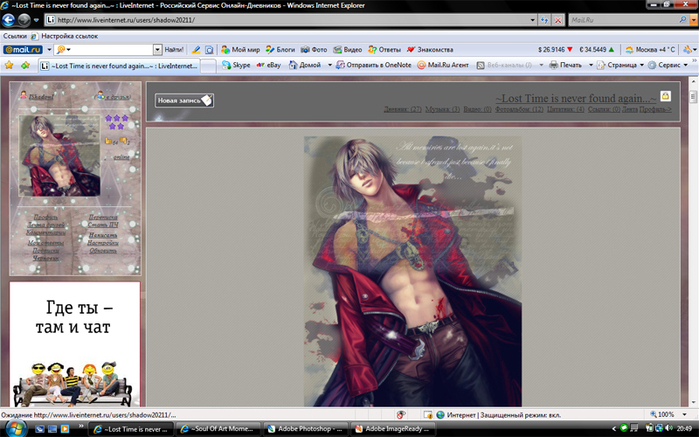Screen dimensions: 699x437
Task: Click the taskbar clock 20:49
Action: point(685,429)
